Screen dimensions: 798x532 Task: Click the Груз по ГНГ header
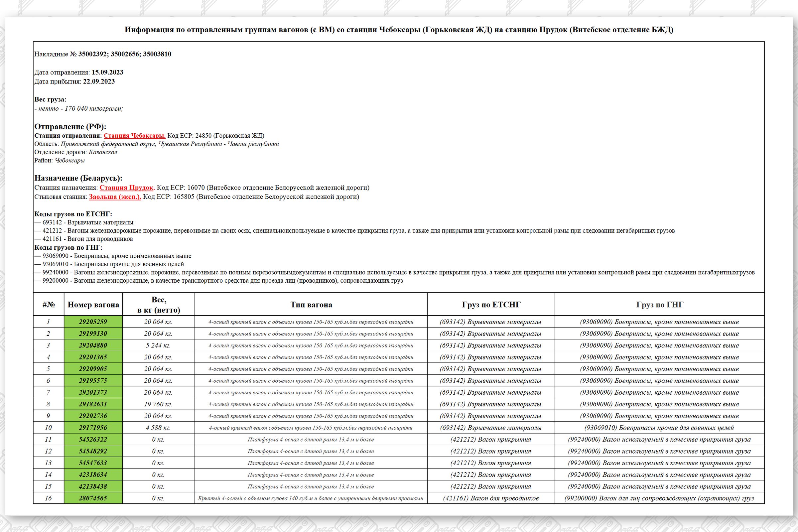659,305
